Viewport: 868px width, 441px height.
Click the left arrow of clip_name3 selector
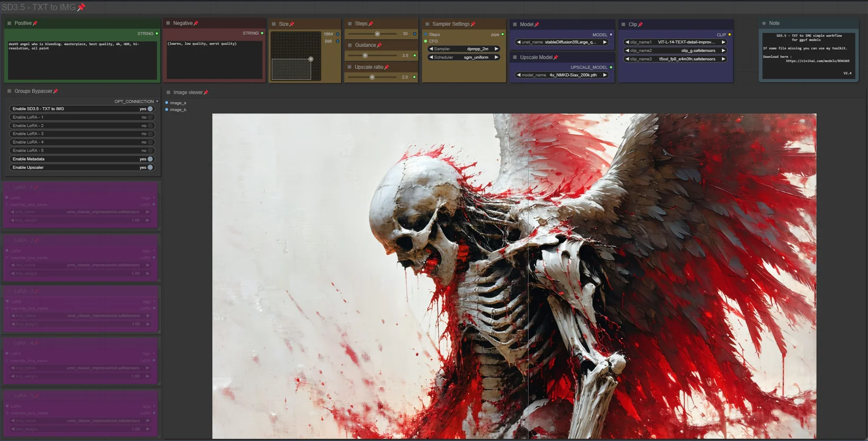pyautogui.click(x=627, y=59)
